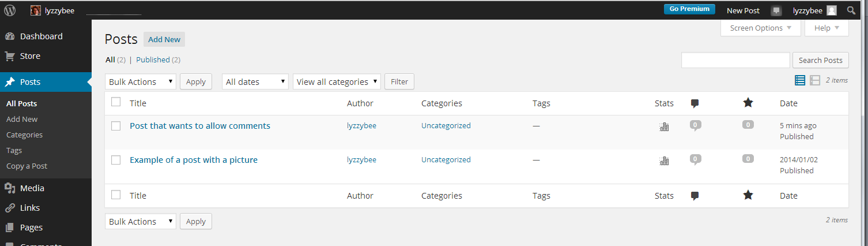Go to Categories in Posts submenu
This screenshot has width=868, height=246.
tap(24, 135)
